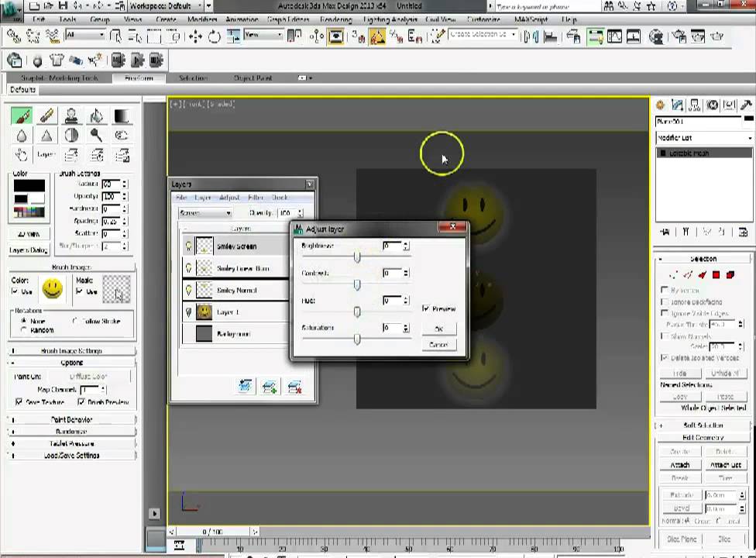
Task: Open the Material Editor sphere icon
Action: click(656, 36)
